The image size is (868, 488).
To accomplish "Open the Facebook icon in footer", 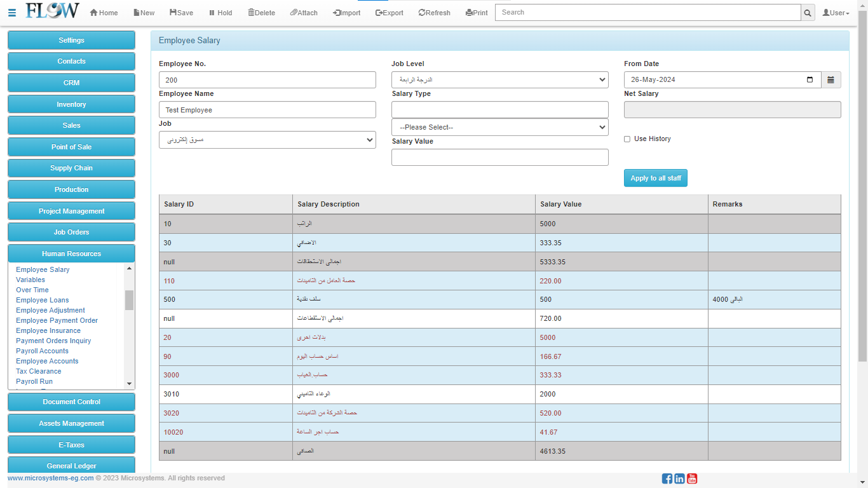I will 667,478.
